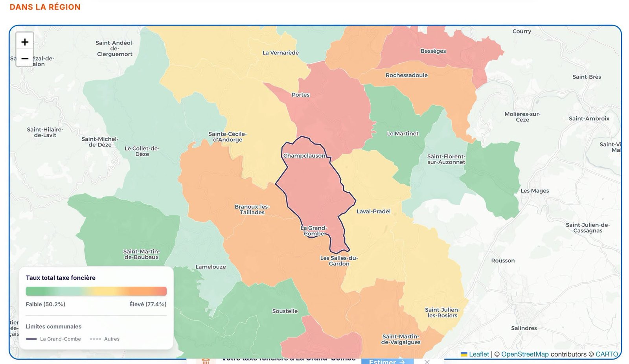
Task: Click the Les Mages label
Action: (535, 191)
